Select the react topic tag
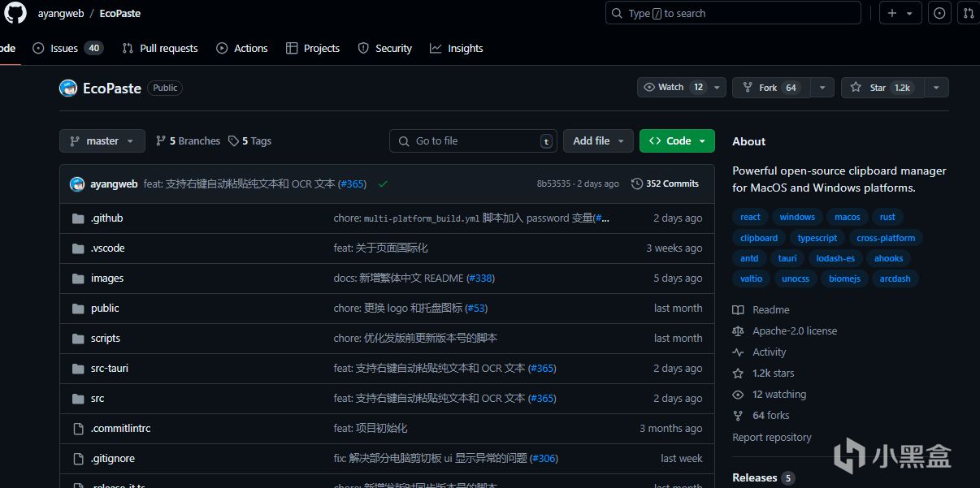This screenshot has height=488, width=980. tap(750, 217)
